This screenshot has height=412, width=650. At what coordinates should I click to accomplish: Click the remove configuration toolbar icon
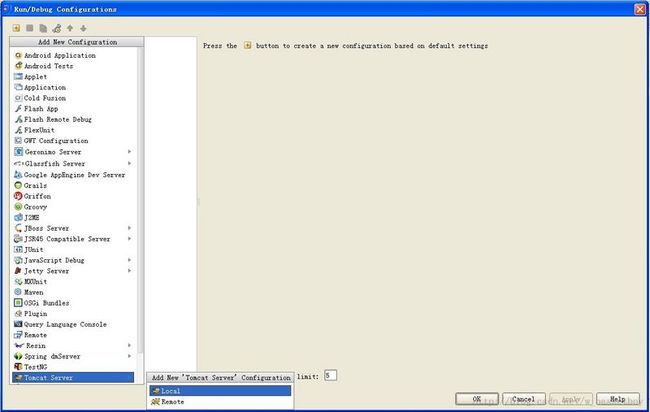pos(29,28)
